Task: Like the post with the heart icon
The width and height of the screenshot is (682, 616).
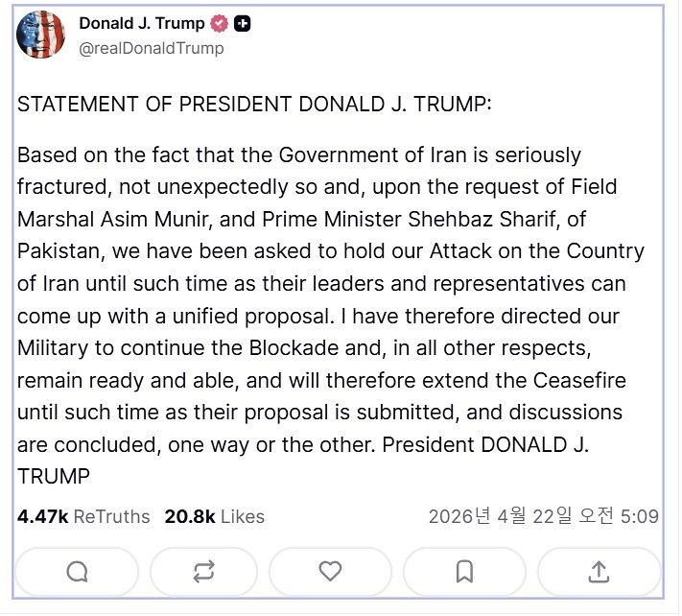Action: coord(330,572)
